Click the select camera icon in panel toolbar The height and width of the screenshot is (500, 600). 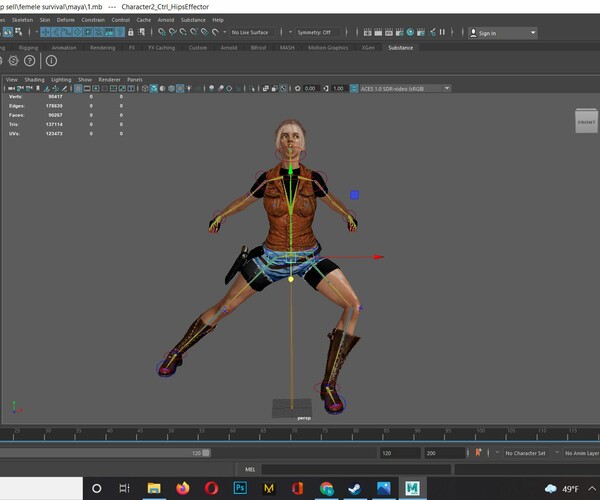point(11,88)
